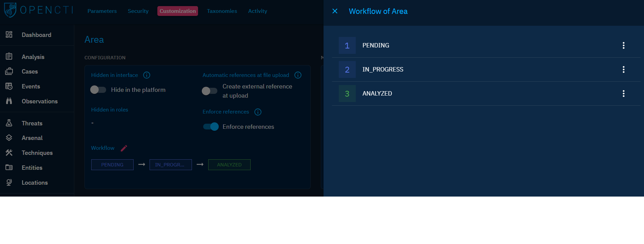This screenshot has width=644, height=244.
Task: Show info for Automatic references at file upload
Action: click(298, 75)
